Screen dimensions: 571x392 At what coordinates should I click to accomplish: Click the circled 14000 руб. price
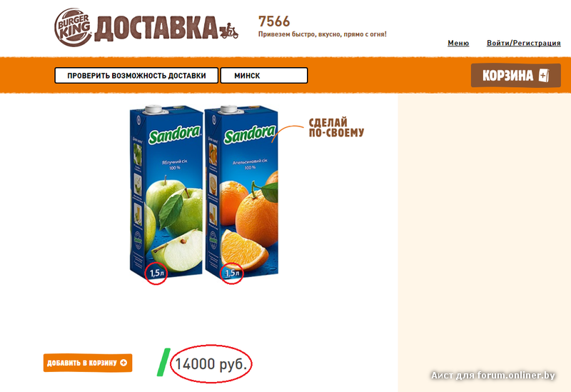[211, 363]
